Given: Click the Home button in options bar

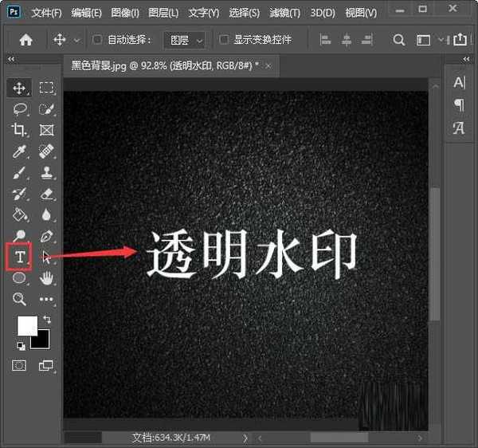Looking at the screenshot, I should [25, 39].
